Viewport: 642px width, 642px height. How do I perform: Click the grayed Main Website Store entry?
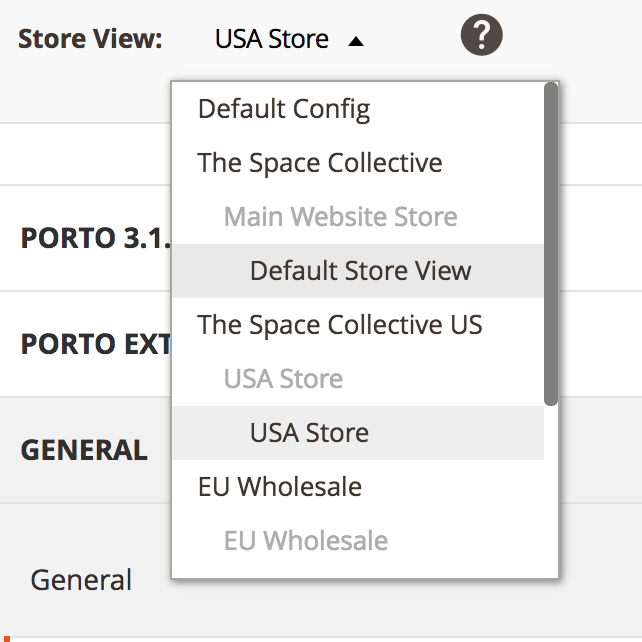340,217
